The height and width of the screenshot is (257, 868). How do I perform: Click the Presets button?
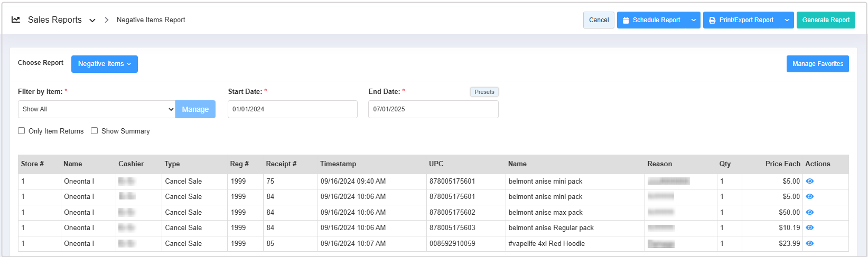pos(484,92)
